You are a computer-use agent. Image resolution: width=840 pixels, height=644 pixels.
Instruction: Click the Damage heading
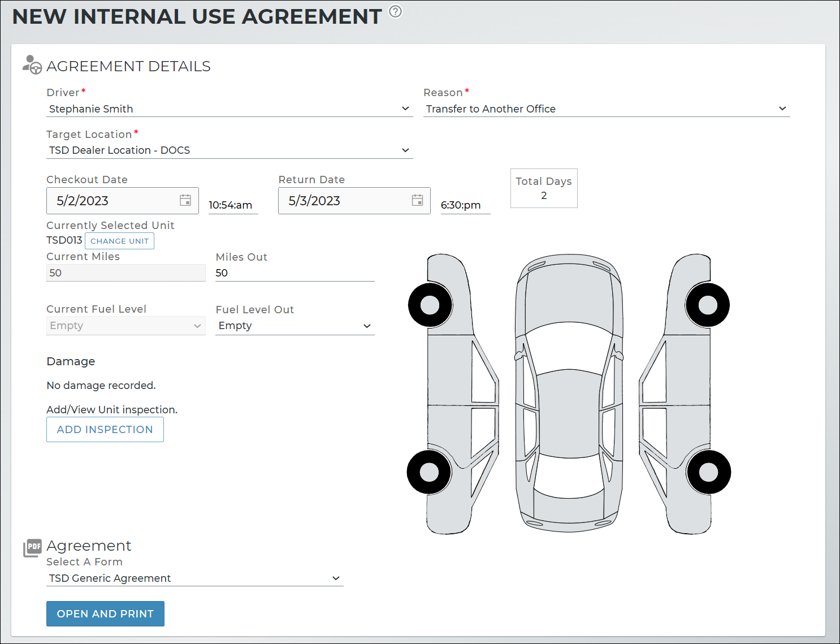71,361
